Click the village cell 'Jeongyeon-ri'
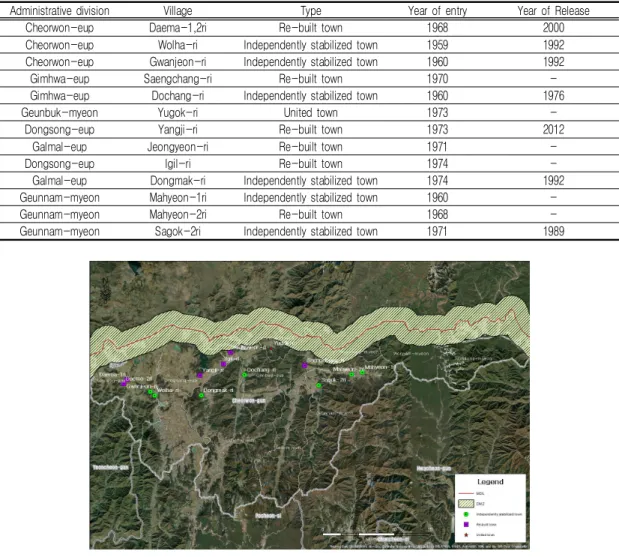This screenshot has height=557, width=619. [x=178, y=147]
